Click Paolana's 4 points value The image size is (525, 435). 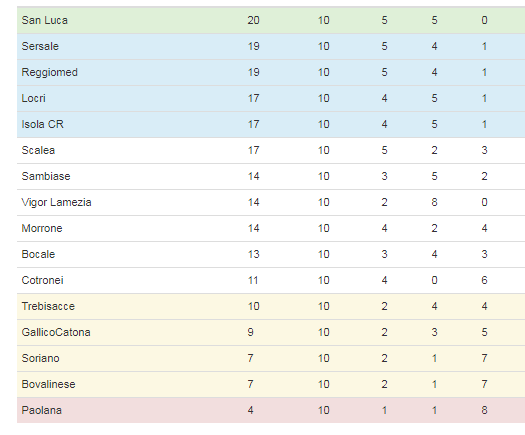click(x=250, y=410)
